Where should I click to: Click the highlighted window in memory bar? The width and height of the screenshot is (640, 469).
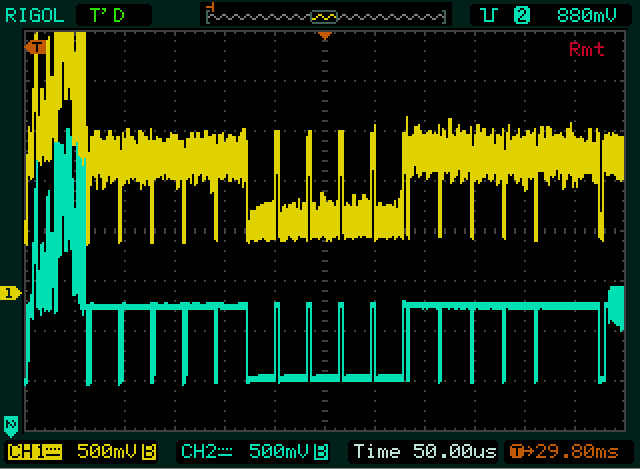pos(324,16)
